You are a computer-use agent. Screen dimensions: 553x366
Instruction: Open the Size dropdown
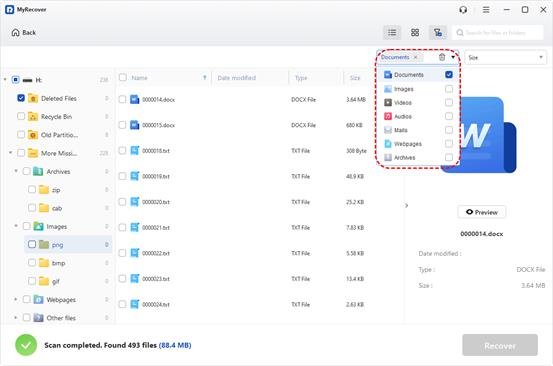click(x=505, y=57)
